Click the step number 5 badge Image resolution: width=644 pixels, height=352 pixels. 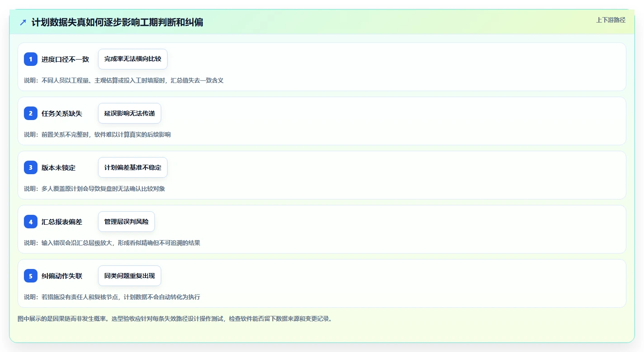(31, 276)
